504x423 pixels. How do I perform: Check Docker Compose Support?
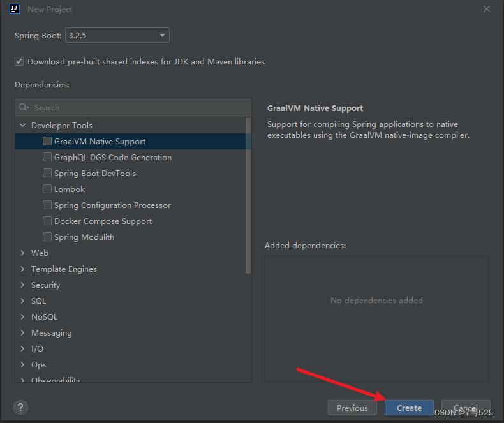pyautogui.click(x=47, y=221)
